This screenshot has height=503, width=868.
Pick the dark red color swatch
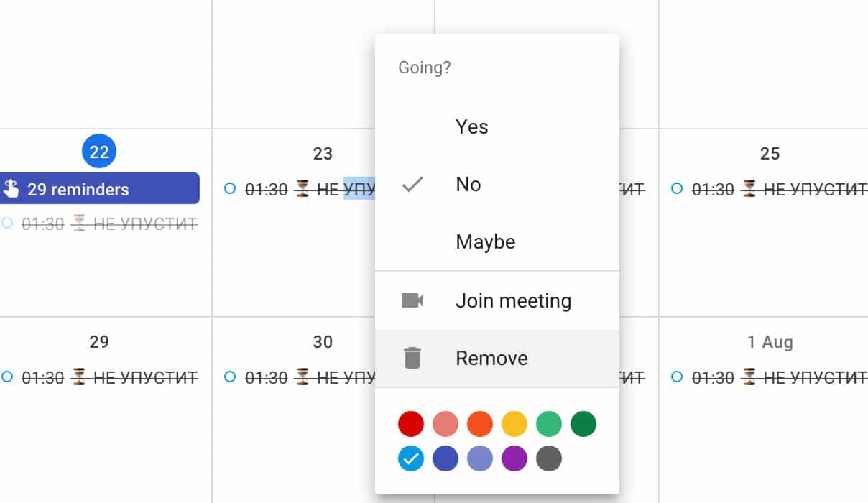411,424
